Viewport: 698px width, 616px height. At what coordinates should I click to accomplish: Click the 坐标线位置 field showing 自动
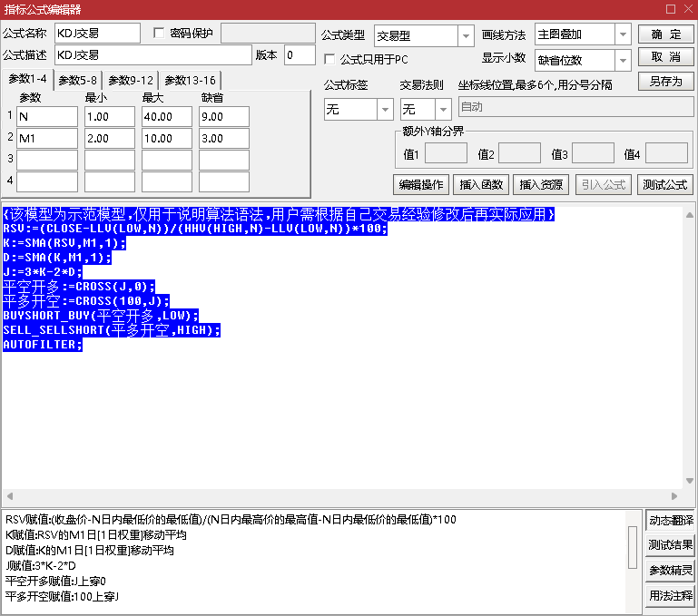(x=575, y=107)
